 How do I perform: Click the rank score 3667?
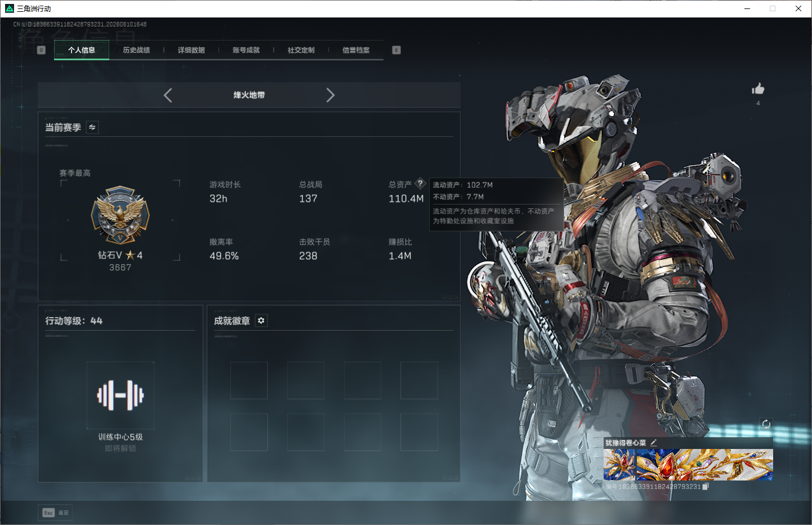pyautogui.click(x=121, y=268)
